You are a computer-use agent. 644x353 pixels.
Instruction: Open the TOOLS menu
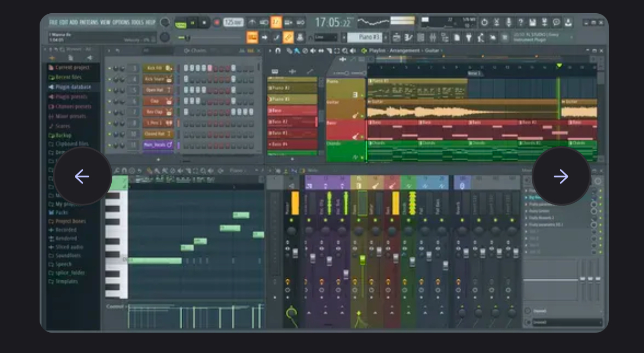[x=138, y=22]
